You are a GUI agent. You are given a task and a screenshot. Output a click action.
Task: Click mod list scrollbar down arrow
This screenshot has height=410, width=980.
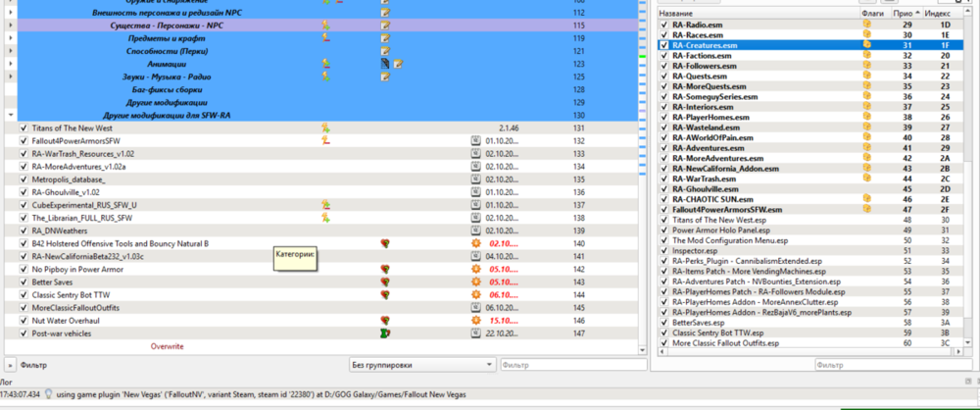pyautogui.click(x=642, y=351)
